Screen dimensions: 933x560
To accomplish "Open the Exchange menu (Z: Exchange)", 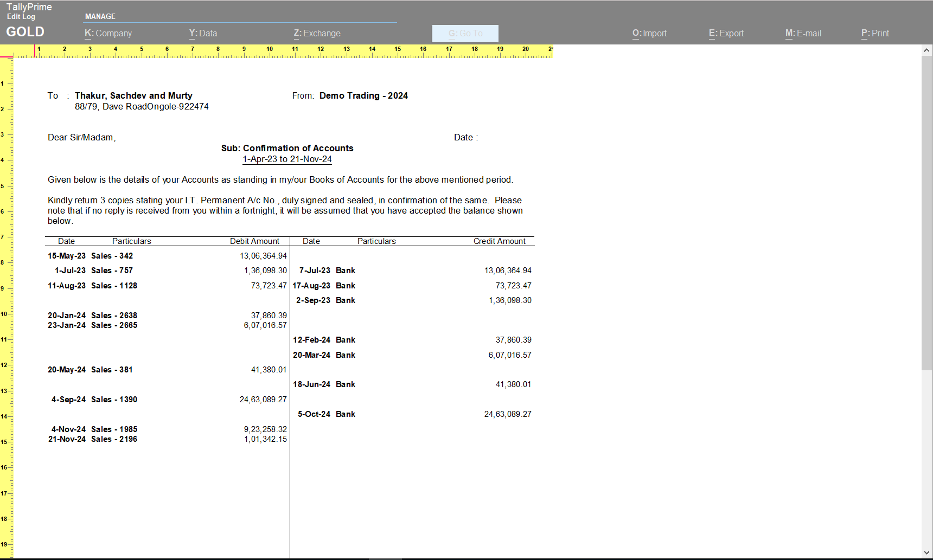I will point(317,33).
